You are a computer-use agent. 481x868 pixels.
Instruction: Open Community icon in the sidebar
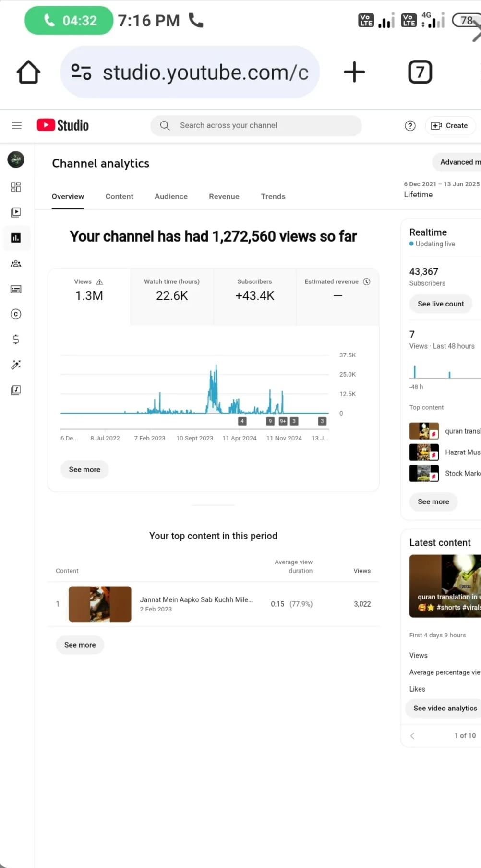[x=16, y=263]
